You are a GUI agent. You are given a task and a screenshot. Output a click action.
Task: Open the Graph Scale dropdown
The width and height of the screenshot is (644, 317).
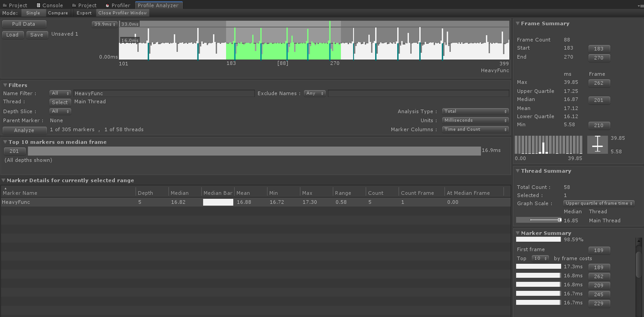599,203
